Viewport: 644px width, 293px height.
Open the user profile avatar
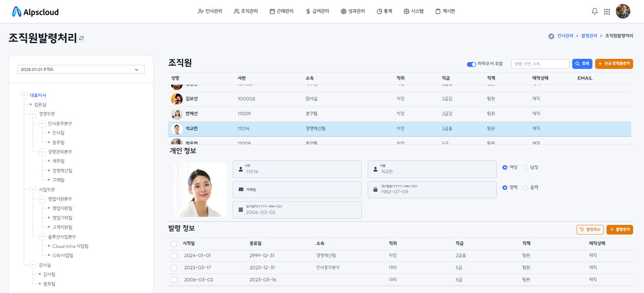tap(623, 11)
